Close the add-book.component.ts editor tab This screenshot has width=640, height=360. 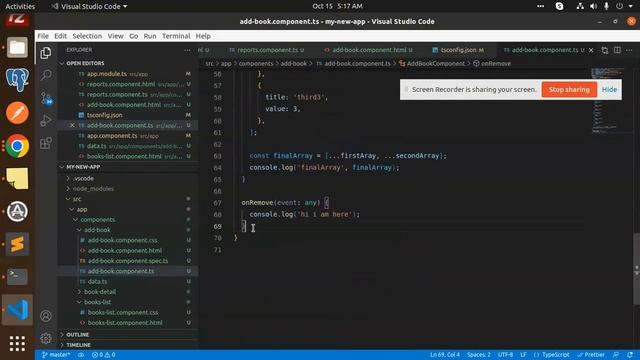click(591, 50)
